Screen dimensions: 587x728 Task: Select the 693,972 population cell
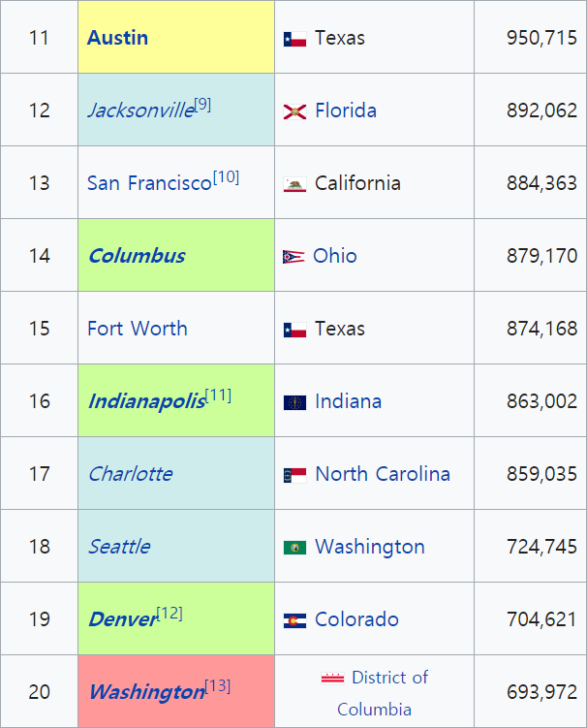point(541,692)
